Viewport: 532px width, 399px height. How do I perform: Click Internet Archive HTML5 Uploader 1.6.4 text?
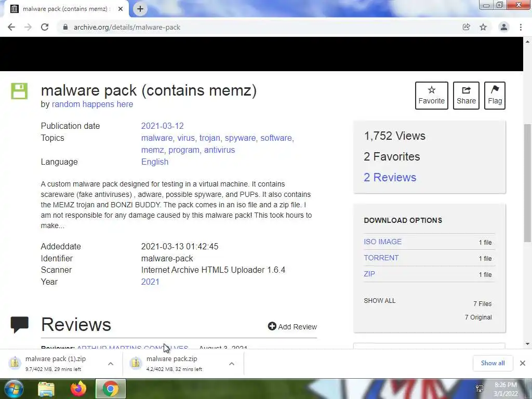click(x=213, y=270)
